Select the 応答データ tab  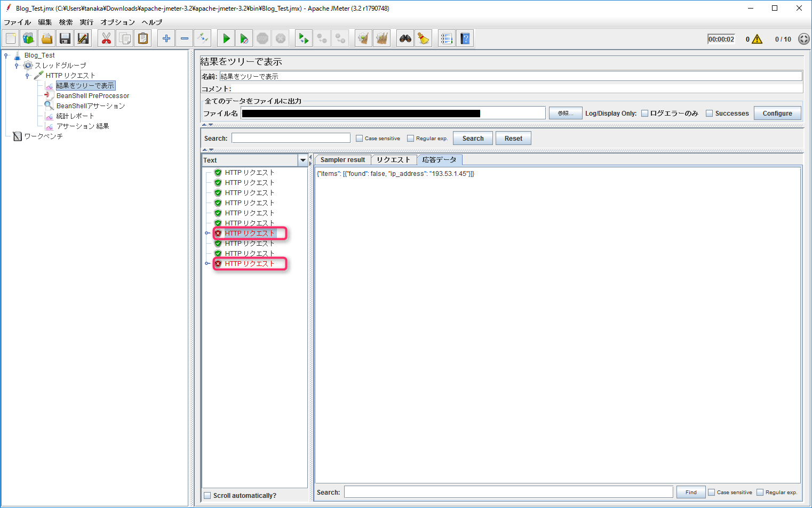coord(439,160)
